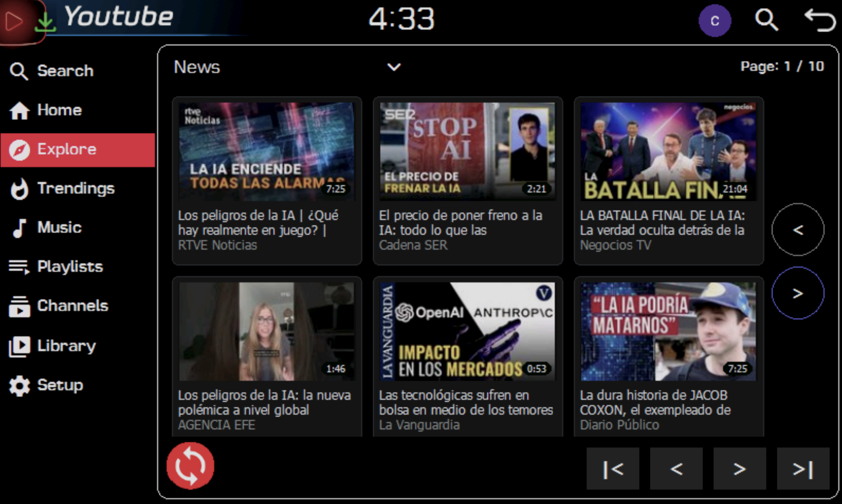Image resolution: width=842 pixels, height=504 pixels.
Task: Open the purple C account avatar
Action: [715, 21]
